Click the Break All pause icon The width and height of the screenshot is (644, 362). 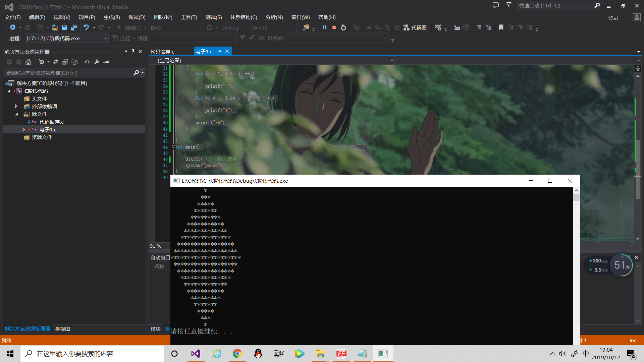tap(325, 27)
